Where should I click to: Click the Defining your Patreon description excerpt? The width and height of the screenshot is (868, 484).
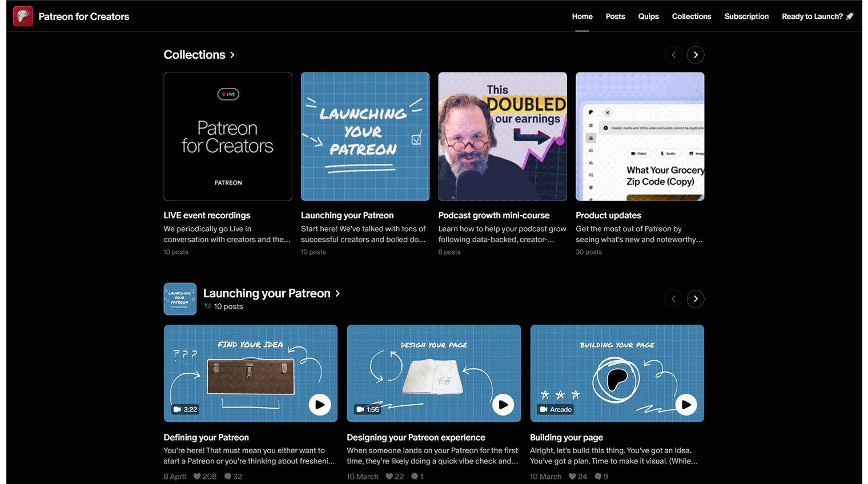(250, 456)
